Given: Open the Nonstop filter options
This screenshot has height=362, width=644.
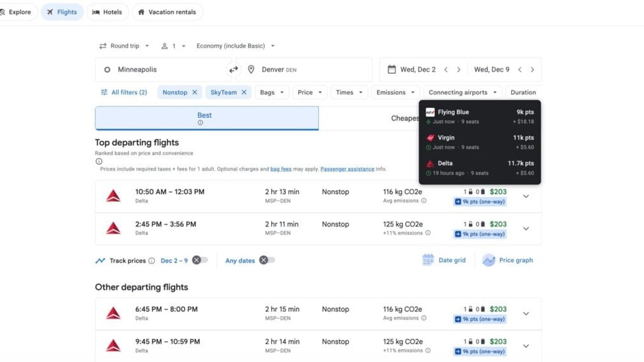Looking at the screenshot, I should (x=175, y=92).
